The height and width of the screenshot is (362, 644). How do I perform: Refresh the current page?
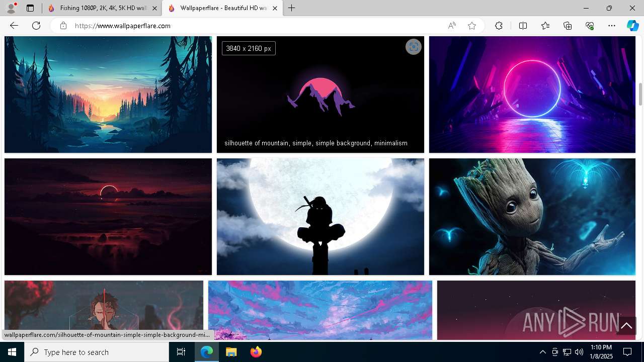pyautogui.click(x=36, y=26)
